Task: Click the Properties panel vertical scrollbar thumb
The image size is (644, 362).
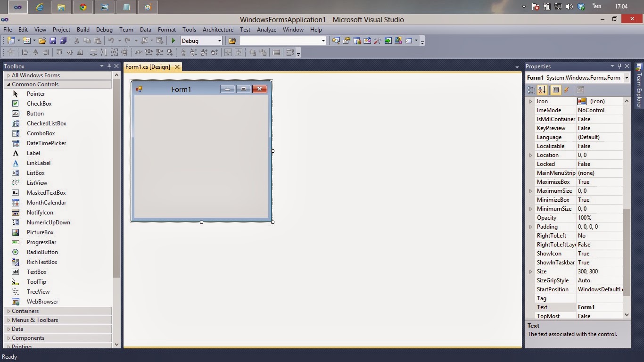Action: (x=627, y=253)
